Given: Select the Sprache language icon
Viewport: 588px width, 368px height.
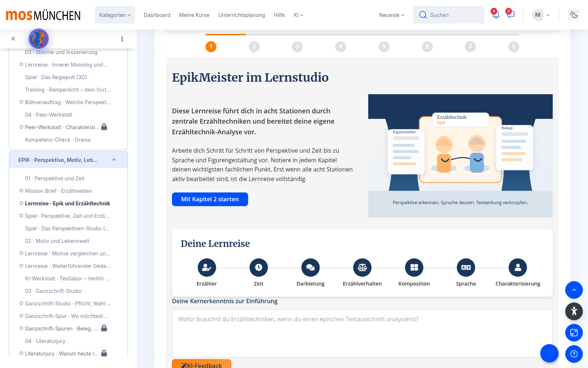Looking at the screenshot, I should 466,268.
